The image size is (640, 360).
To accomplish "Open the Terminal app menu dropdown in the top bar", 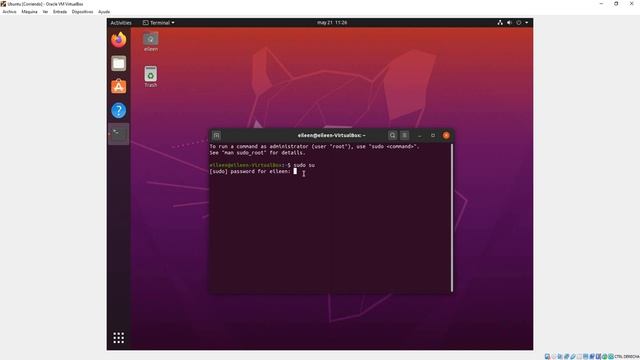I will (159, 22).
